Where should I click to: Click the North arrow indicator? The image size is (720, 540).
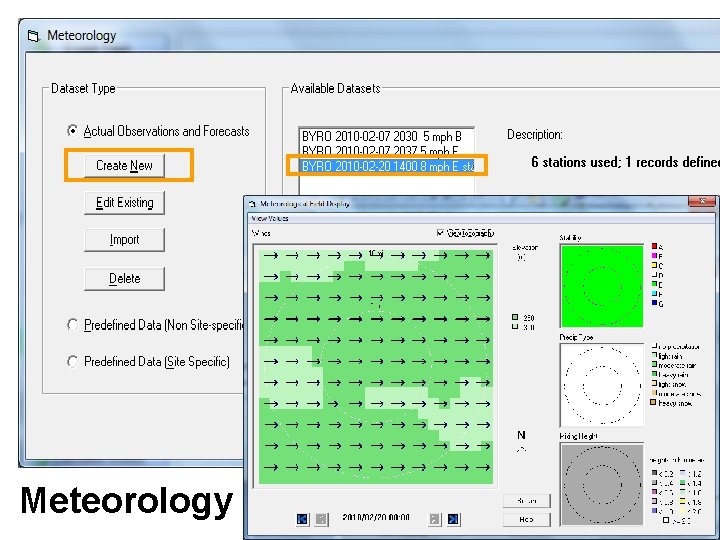[522, 441]
